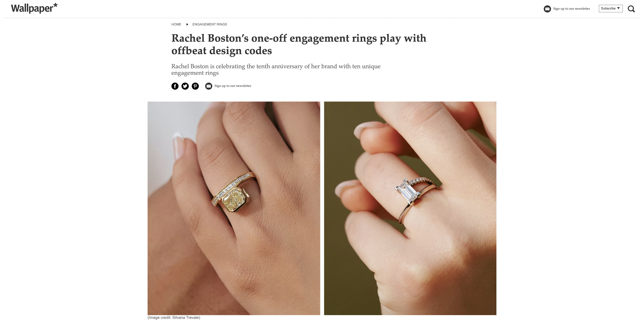Open the yellow diamond ring photo
The image size is (644, 330).
pyautogui.click(x=234, y=208)
